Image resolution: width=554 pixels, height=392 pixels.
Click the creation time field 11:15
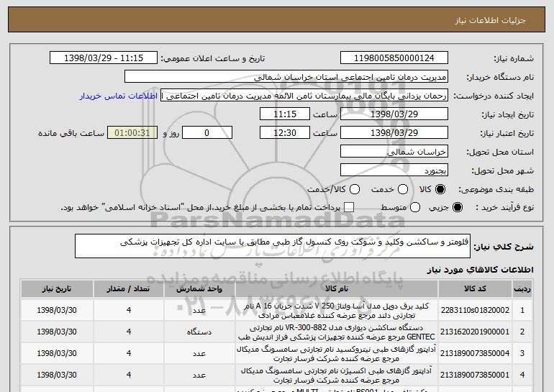coord(285,114)
